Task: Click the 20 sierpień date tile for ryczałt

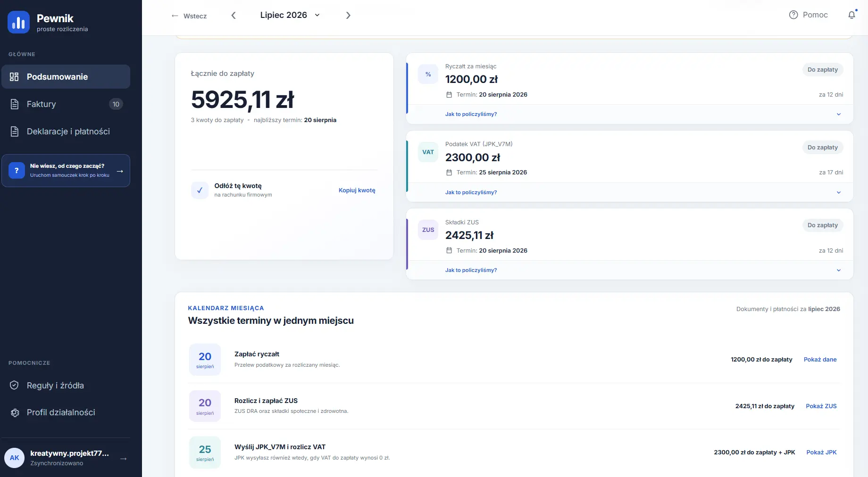Action: tap(205, 360)
